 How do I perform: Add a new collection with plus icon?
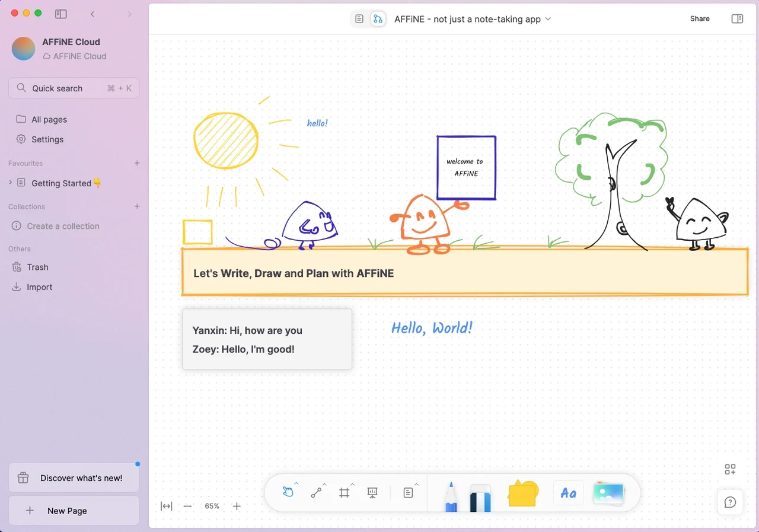click(137, 206)
